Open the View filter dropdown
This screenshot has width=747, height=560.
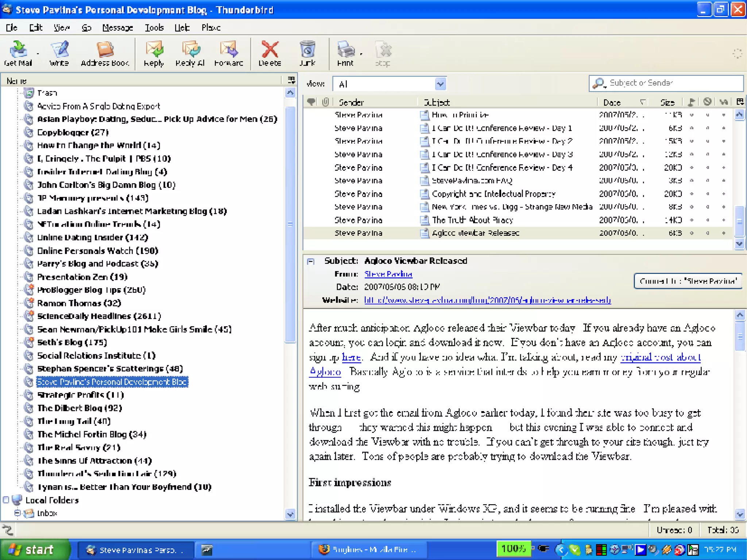click(440, 84)
